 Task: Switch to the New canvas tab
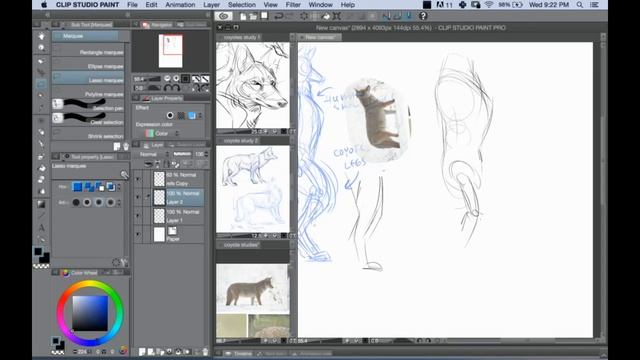(x=320, y=37)
